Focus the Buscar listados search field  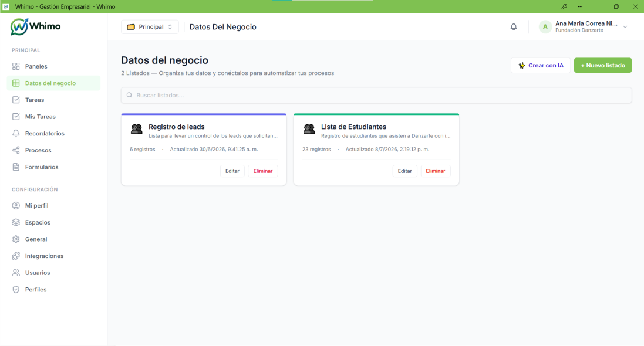tap(376, 95)
